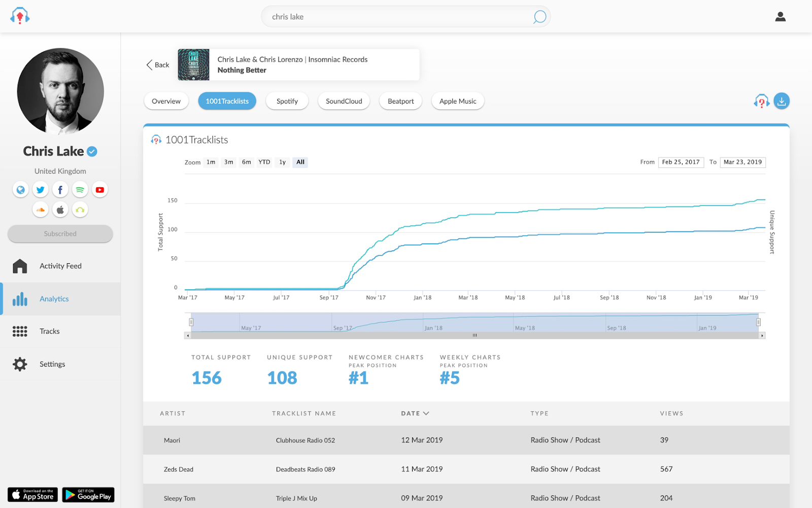Click the Analytics bar chart icon
This screenshot has width=812, height=508.
pos(20,299)
